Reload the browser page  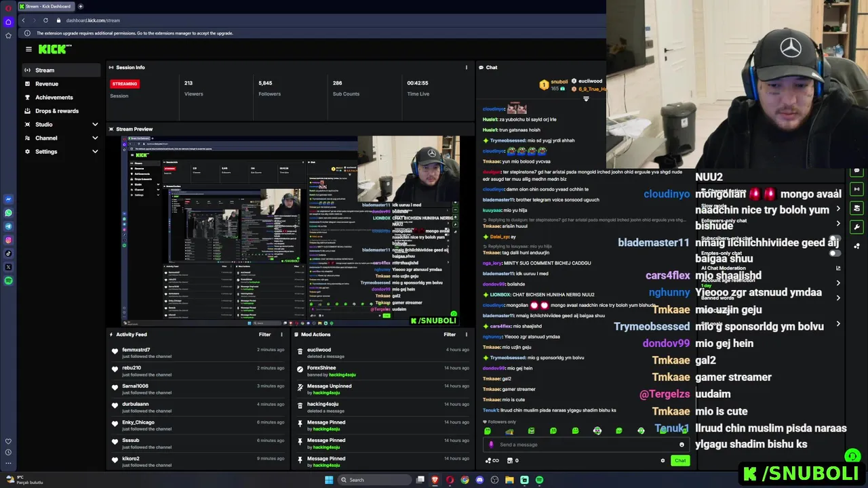point(46,20)
